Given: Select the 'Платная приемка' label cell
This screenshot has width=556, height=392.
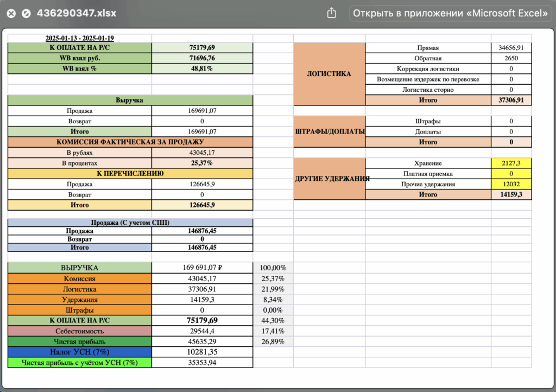Looking at the screenshot, I should tap(428, 174).
